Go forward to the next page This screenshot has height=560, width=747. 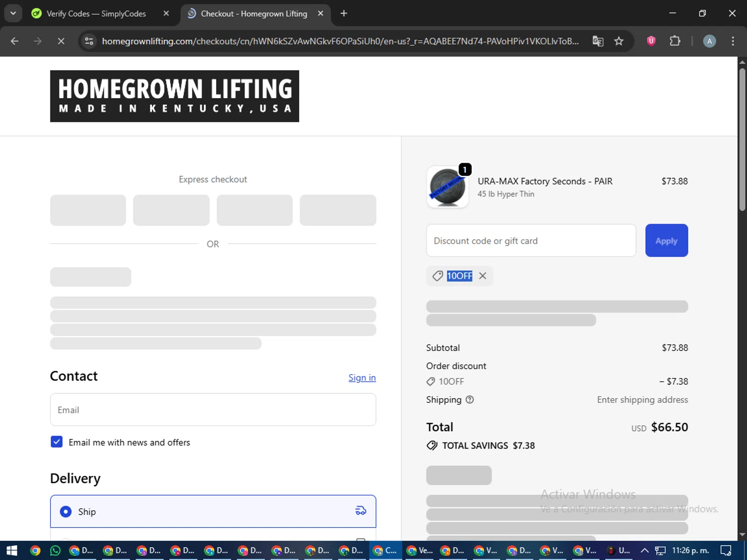tap(38, 41)
